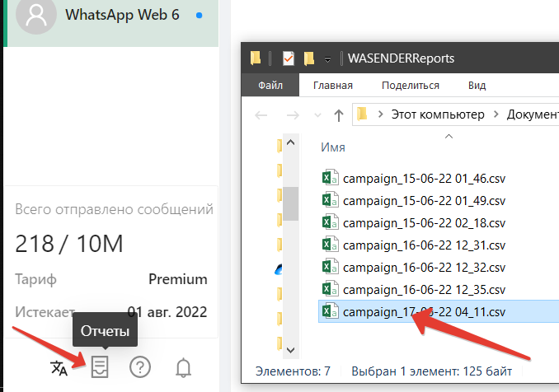Open the Reports icon in bottom bar
559x392 pixels.
[100, 366]
